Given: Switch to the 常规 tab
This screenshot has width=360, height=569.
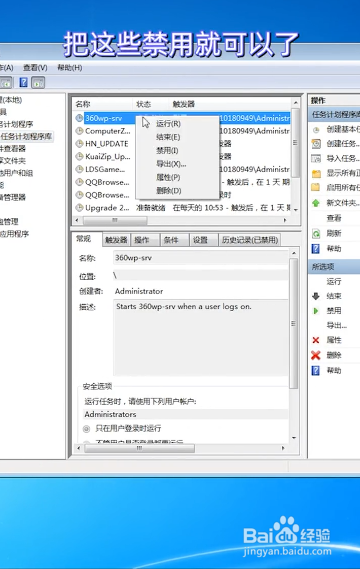Looking at the screenshot, I should pyautogui.click(x=83, y=239).
